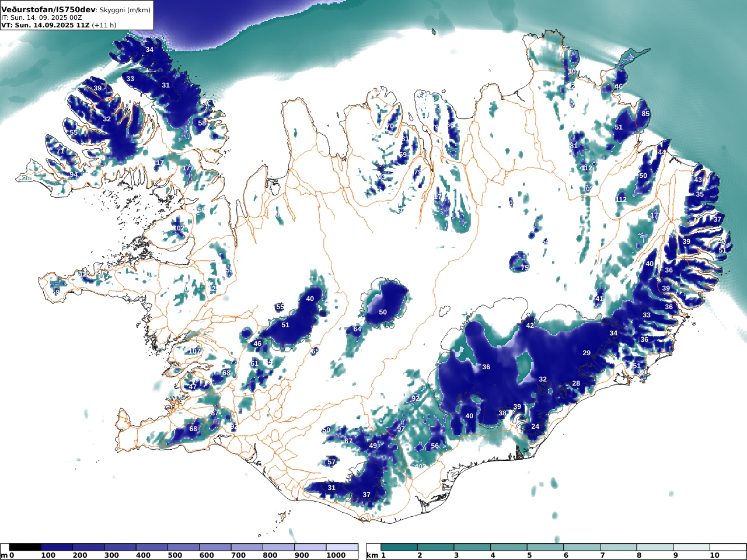Click the 'km' unit label of the right legend
Screen dimensions: 747x560
(x=372, y=555)
